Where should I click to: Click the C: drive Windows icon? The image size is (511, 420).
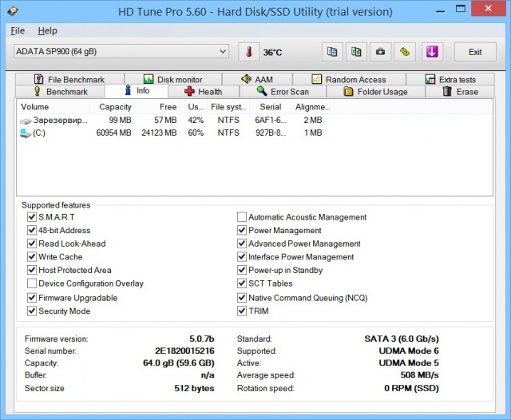pyautogui.click(x=26, y=133)
